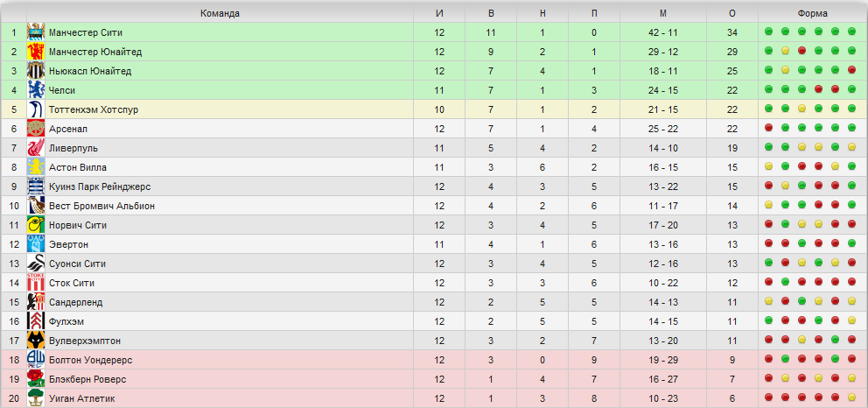
Task: Sort the table by О points column
Action: click(732, 13)
